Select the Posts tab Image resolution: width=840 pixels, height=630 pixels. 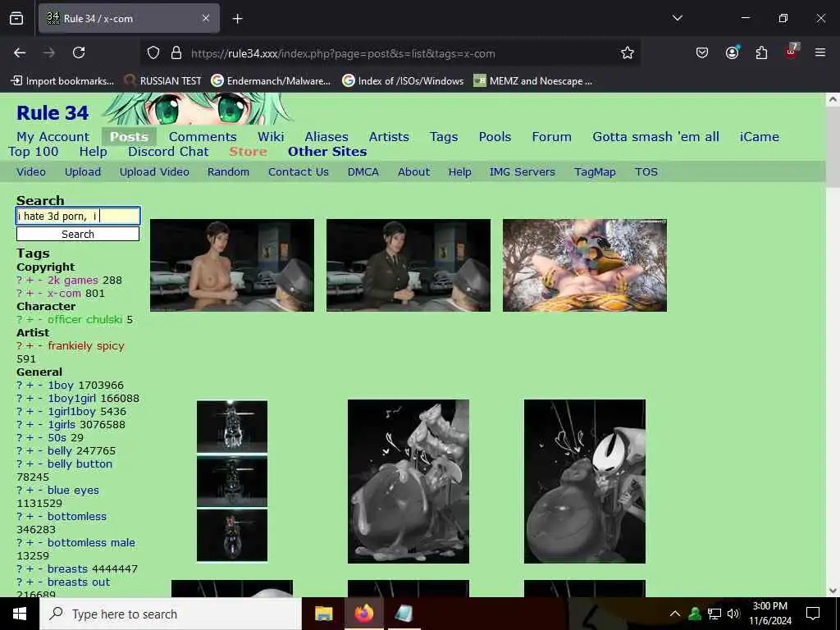(129, 137)
